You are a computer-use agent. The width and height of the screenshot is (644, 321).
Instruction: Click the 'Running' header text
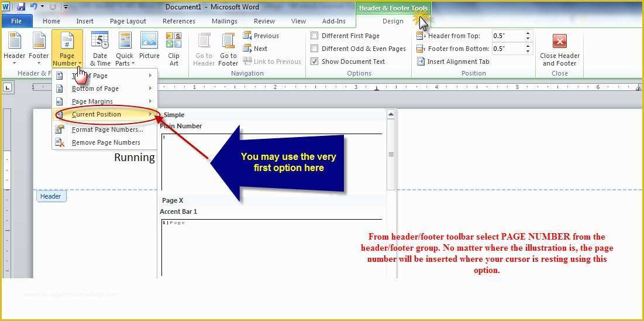tap(135, 158)
